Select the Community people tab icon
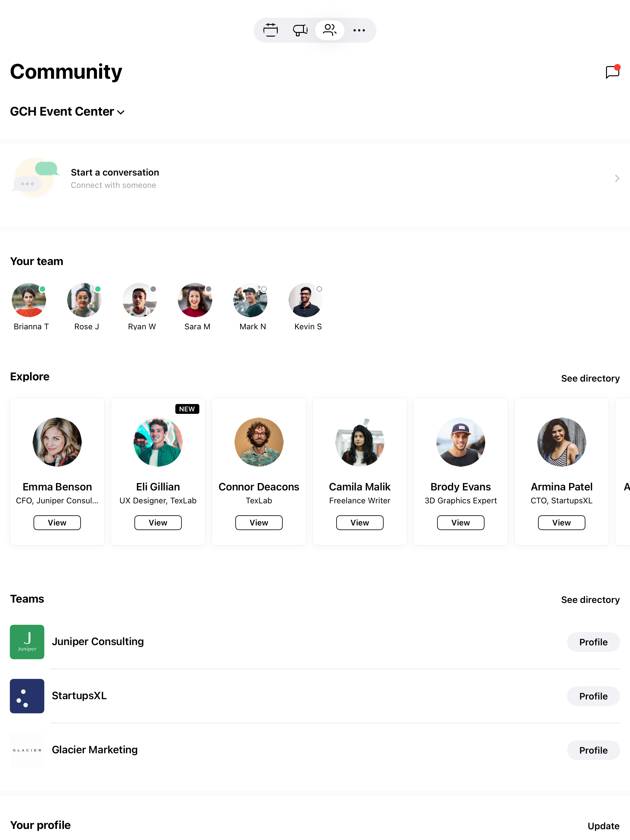Screen dimensions: 630x840 coord(329,30)
